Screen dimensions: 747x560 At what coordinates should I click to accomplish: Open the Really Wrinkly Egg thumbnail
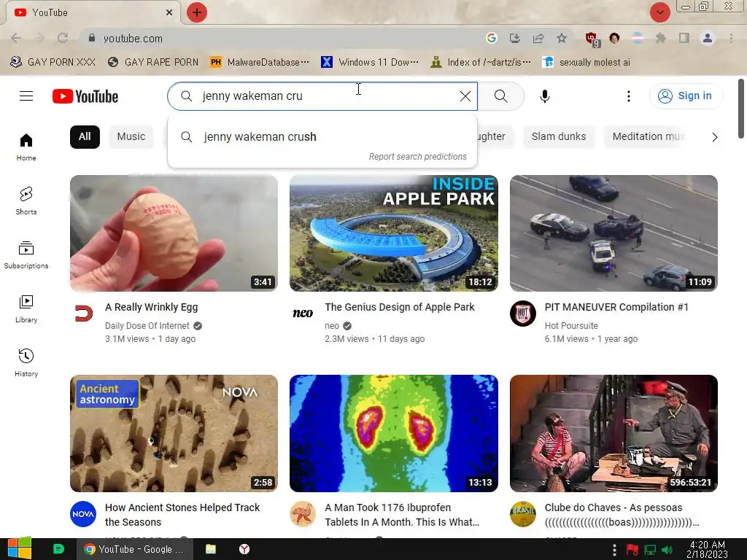tap(174, 233)
